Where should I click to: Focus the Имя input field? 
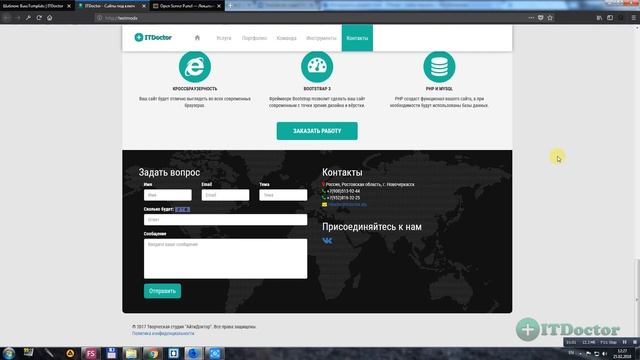click(x=167, y=195)
